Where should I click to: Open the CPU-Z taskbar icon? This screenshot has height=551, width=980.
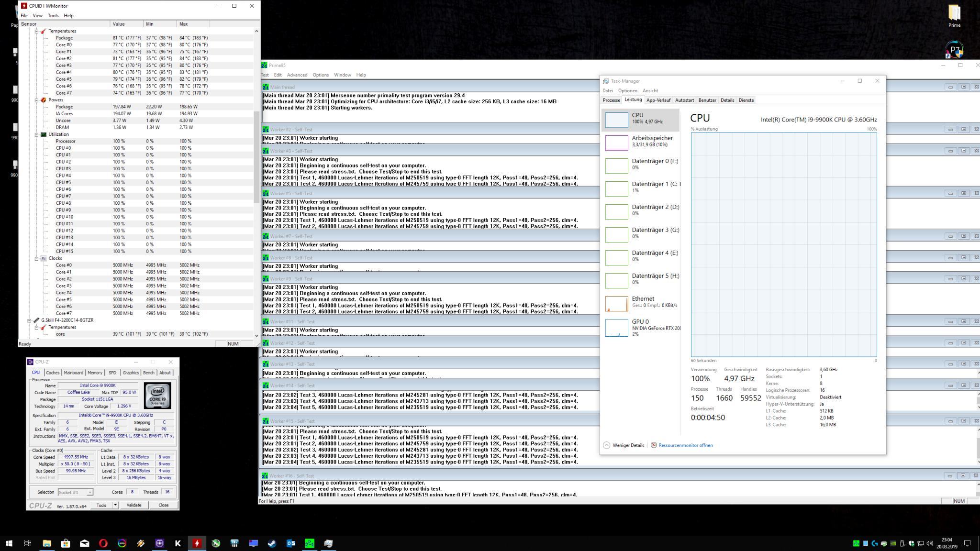click(159, 543)
